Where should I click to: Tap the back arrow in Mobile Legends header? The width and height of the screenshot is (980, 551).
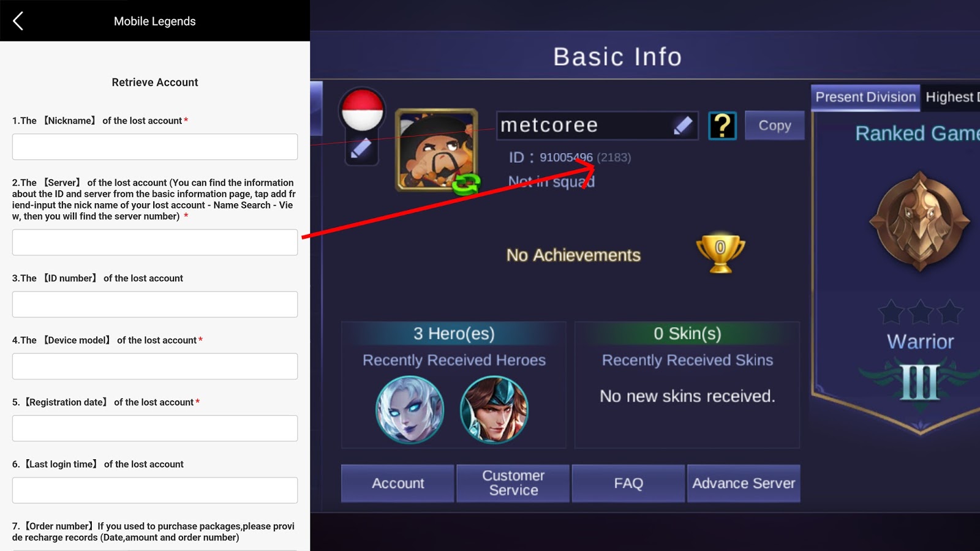click(18, 21)
